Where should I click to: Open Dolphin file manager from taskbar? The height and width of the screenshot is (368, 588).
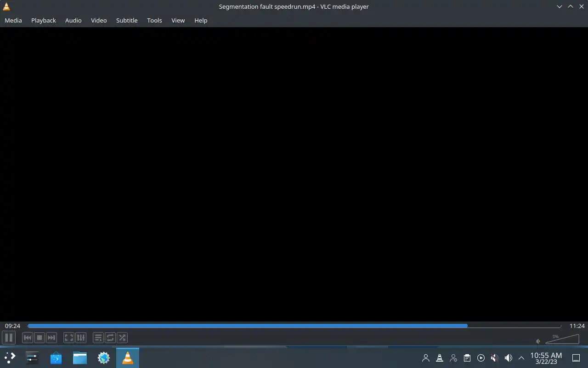click(x=80, y=357)
